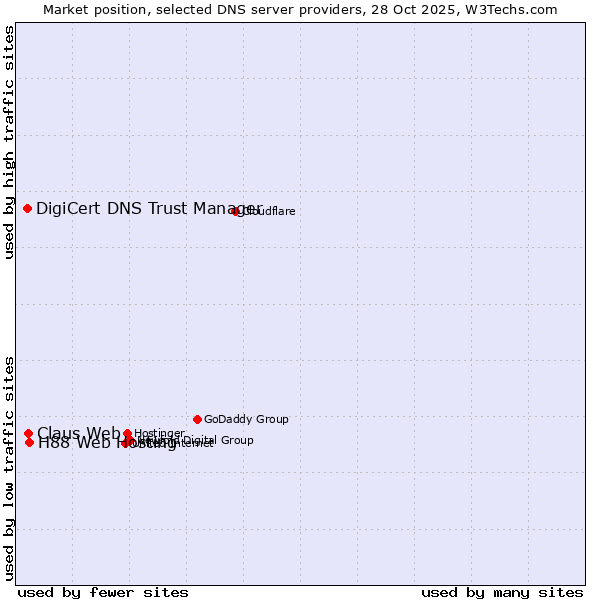
Task: Open the GoDaddy Group label
Action: (246, 419)
